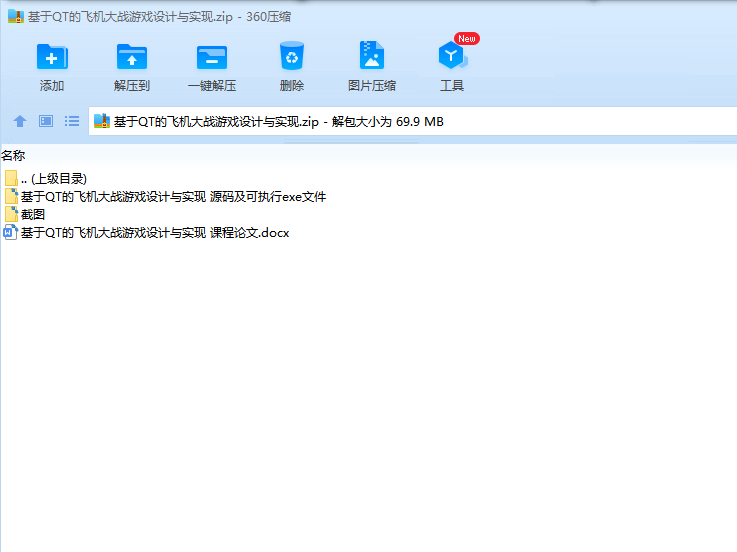This screenshot has width=737, height=552.
Task: Sort by the 名称 column header
Action: point(13,156)
